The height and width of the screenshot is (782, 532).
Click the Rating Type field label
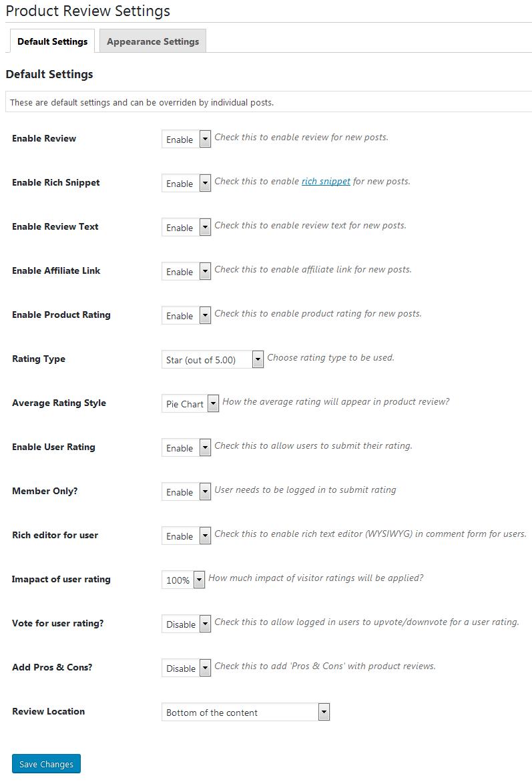click(x=39, y=359)
